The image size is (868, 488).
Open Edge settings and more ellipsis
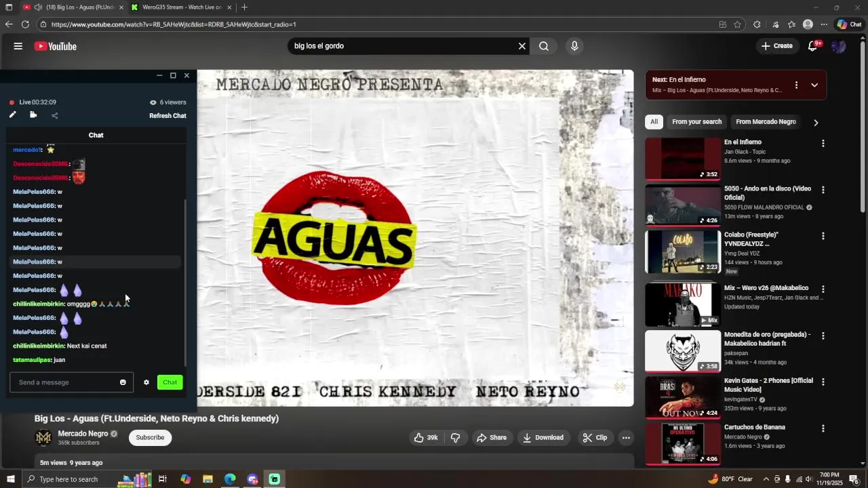pos(824,24)
